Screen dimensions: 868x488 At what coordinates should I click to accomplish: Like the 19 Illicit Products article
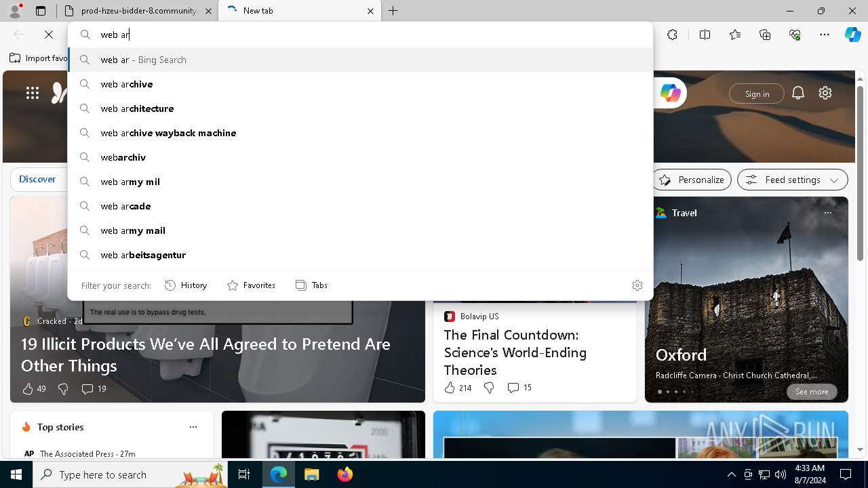click(x=34, y=388)
